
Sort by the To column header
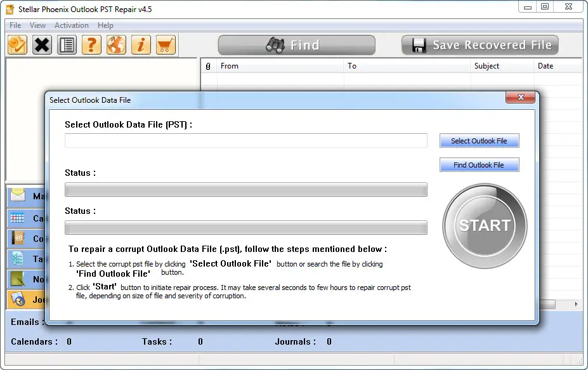(x=407, y=66)
